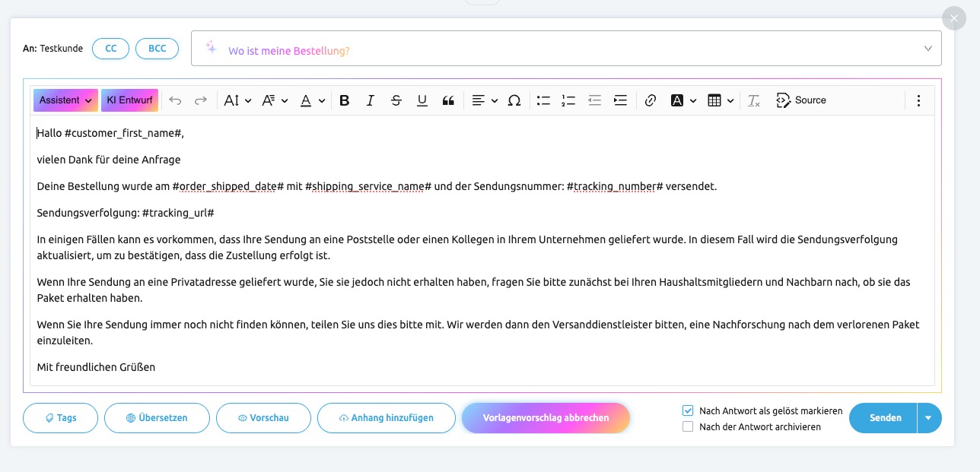
Task: Apply italic formatting to the text
Action: tap(371, 100)
